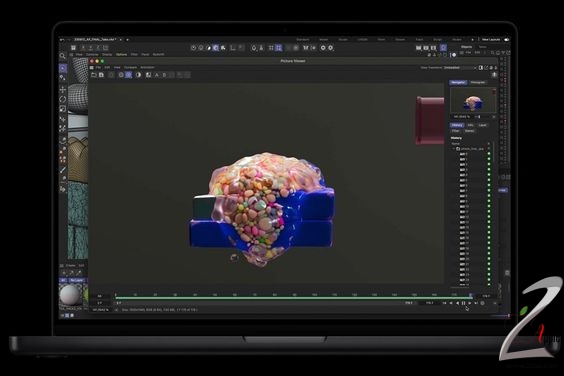Click the magnifier search icon

62,56
